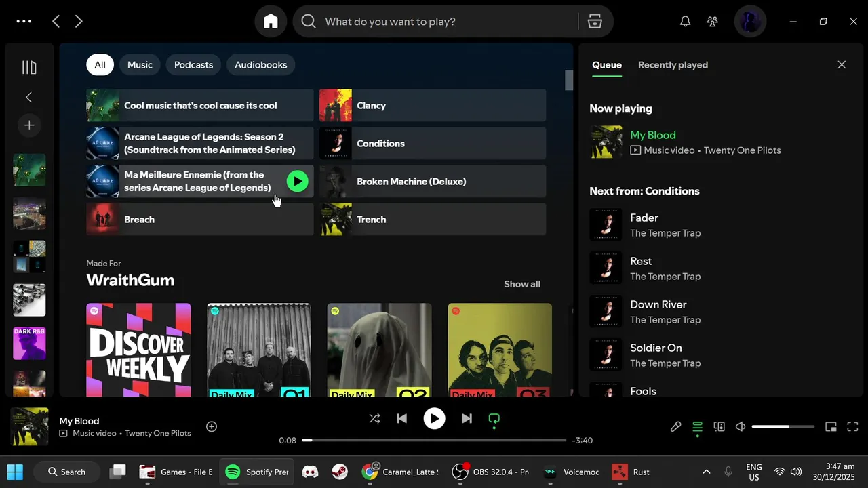Open Cool music that's cool playlist tile
Image resolution: width=868 pixels, height=488 pixels.
[x=200, y=105]
